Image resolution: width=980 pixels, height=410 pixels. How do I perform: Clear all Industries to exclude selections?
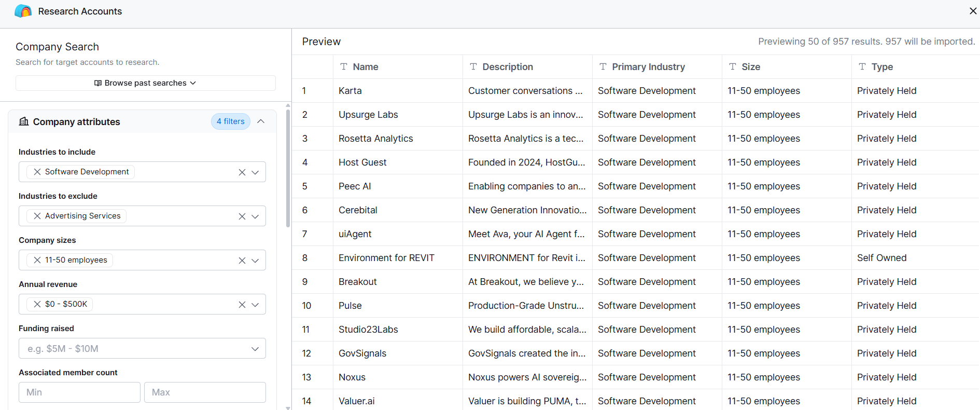242,216
